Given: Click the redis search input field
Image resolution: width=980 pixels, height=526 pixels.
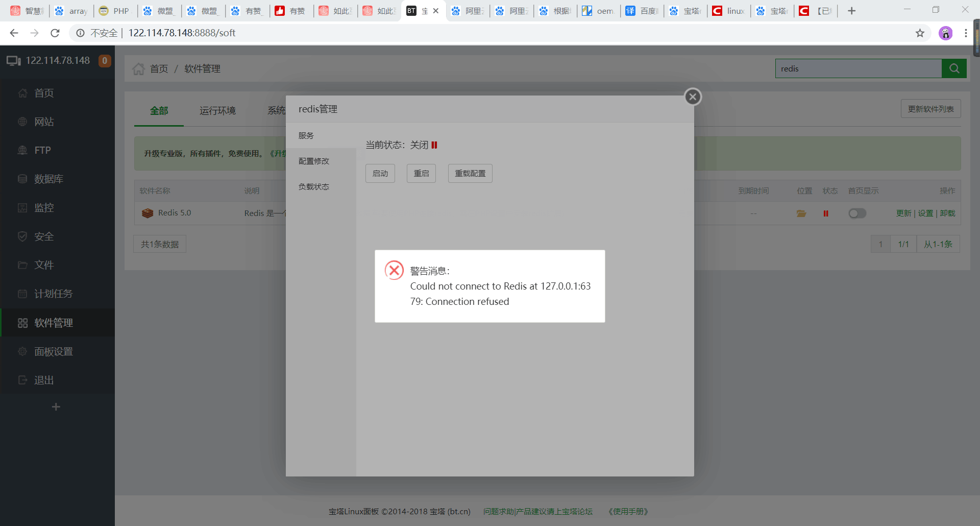Looking at the screenshot, I should 858,68.
